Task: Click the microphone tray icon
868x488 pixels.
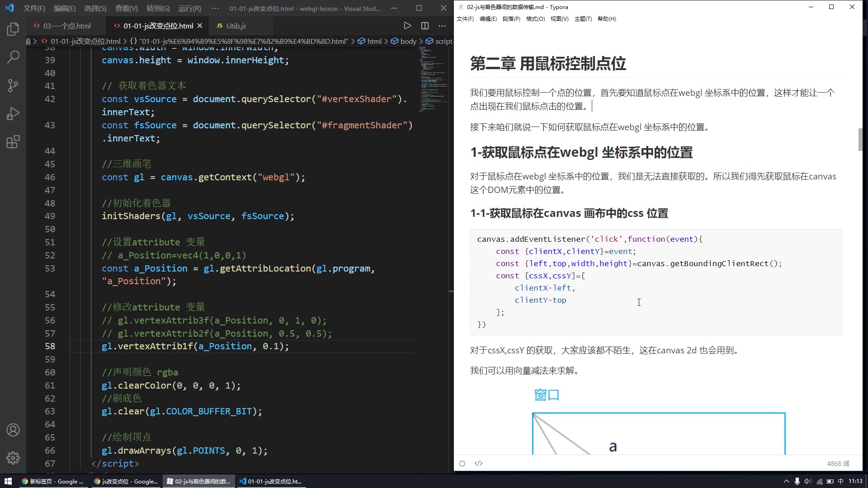Action: tap(797, 481)
